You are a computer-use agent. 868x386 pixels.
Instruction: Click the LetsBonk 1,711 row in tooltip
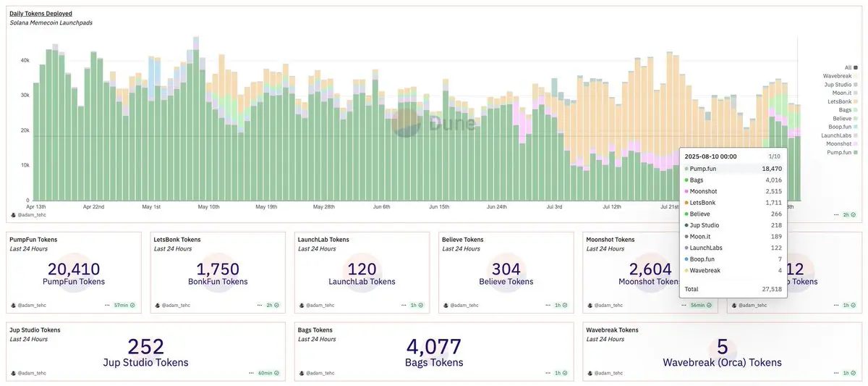tap(733, 203)
